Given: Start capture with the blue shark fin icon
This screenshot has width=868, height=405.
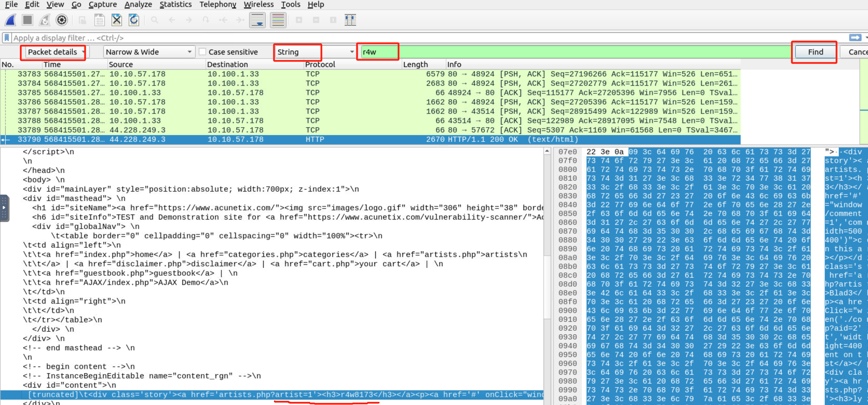Looking at the screenshot, I should [x=11, y=20].
